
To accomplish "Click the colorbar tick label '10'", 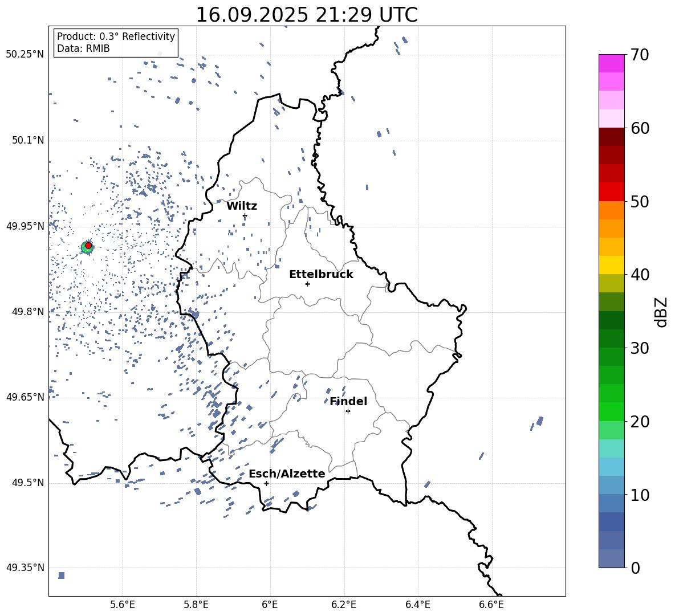I will tap(640, 495).
